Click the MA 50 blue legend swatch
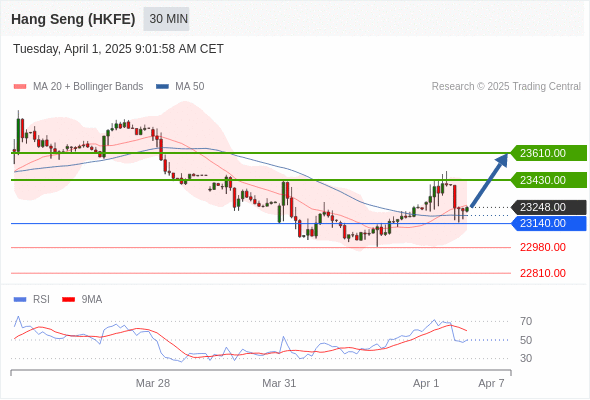The height and width of the screenshot is (400, 590). 162,87
